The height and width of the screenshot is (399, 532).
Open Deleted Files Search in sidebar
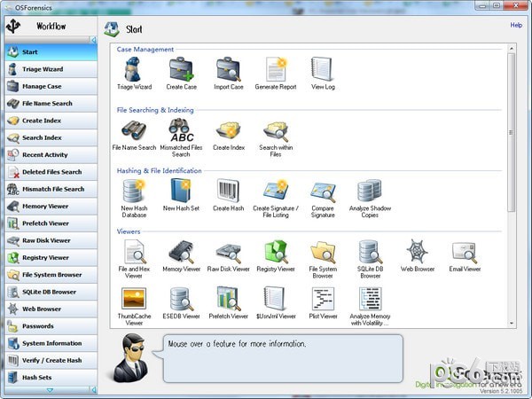coord(51,172)
